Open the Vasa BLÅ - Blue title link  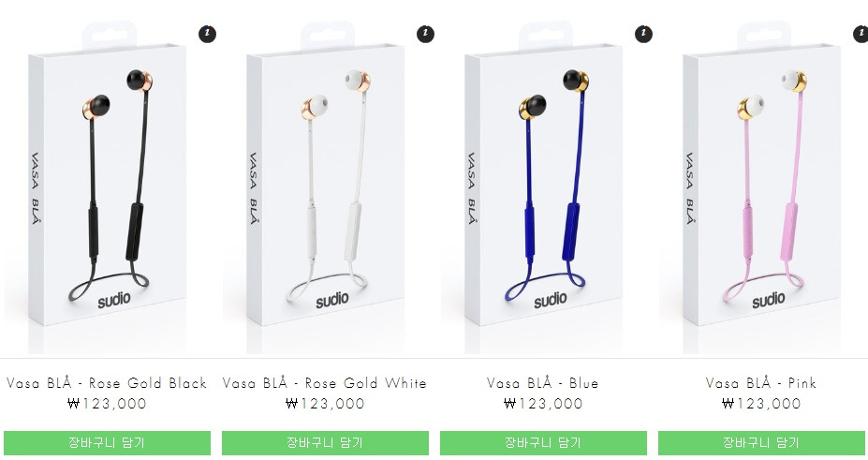point(543,383)
